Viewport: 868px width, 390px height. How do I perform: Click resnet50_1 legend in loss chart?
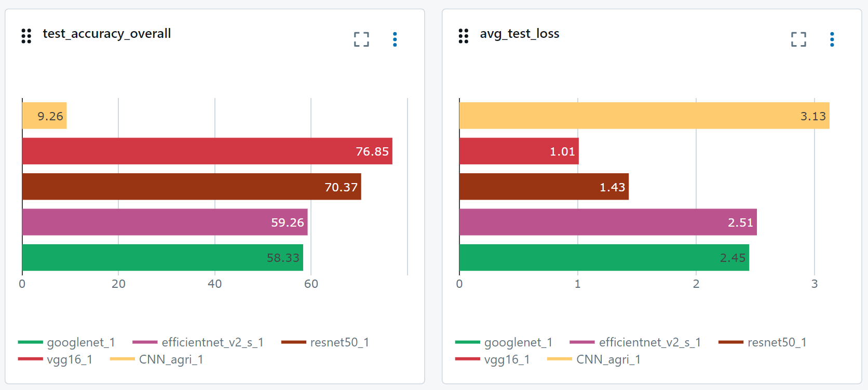click(x=763, y=342)
